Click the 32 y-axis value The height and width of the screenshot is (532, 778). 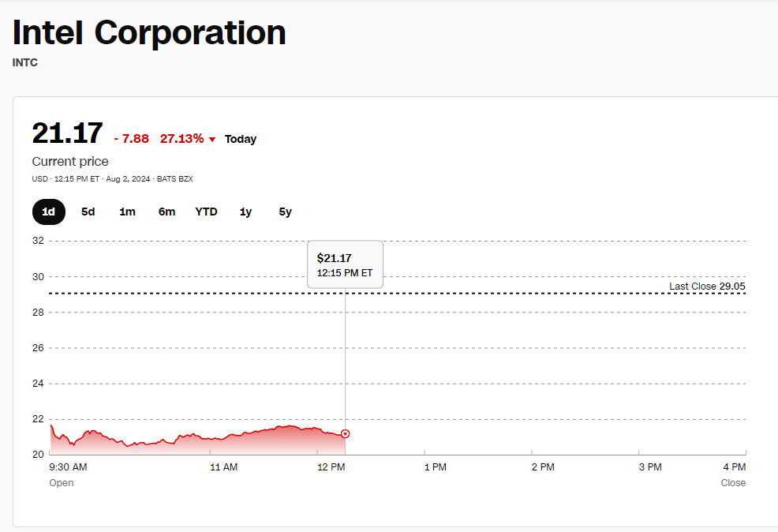tap(38, 241)
